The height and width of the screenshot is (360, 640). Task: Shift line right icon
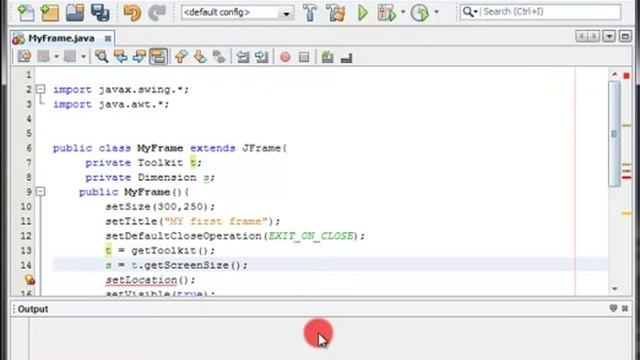click(262, 57)
